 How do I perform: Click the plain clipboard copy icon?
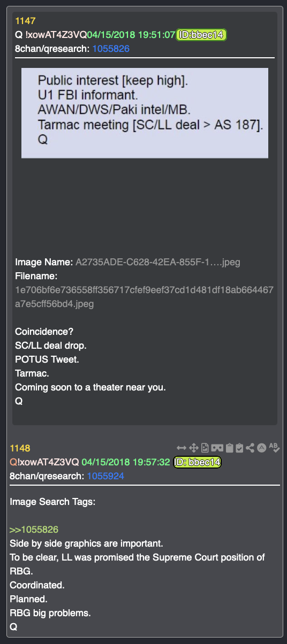click(x=229, y=448)
